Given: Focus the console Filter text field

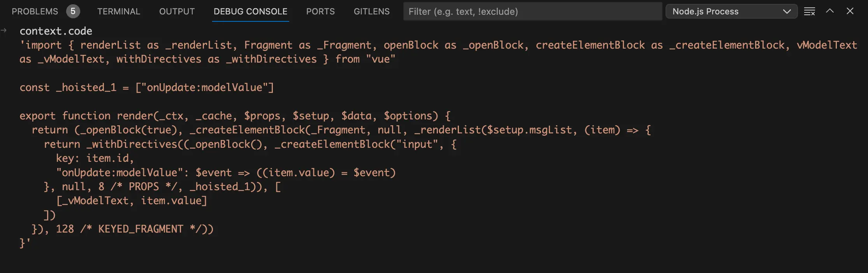Looking at the screenshot, I should pos(532,11).
